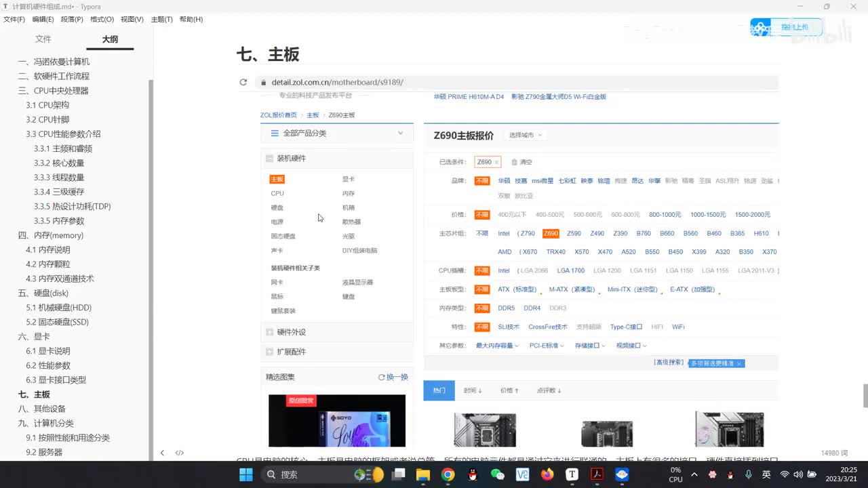This screenshot has height=488, width=868.
Task: Go to outline item 6.2 性能参数
Action: [x=48, y=365]
